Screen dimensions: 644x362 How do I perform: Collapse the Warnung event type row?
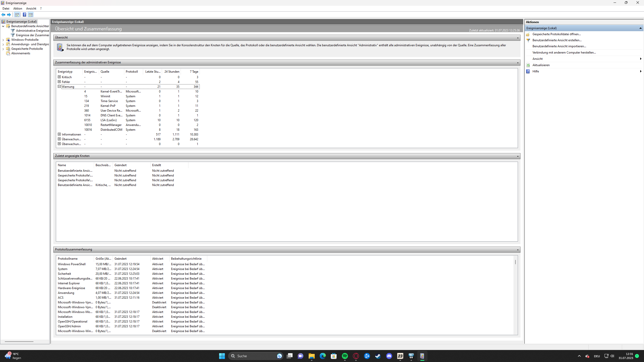[59, 86]
